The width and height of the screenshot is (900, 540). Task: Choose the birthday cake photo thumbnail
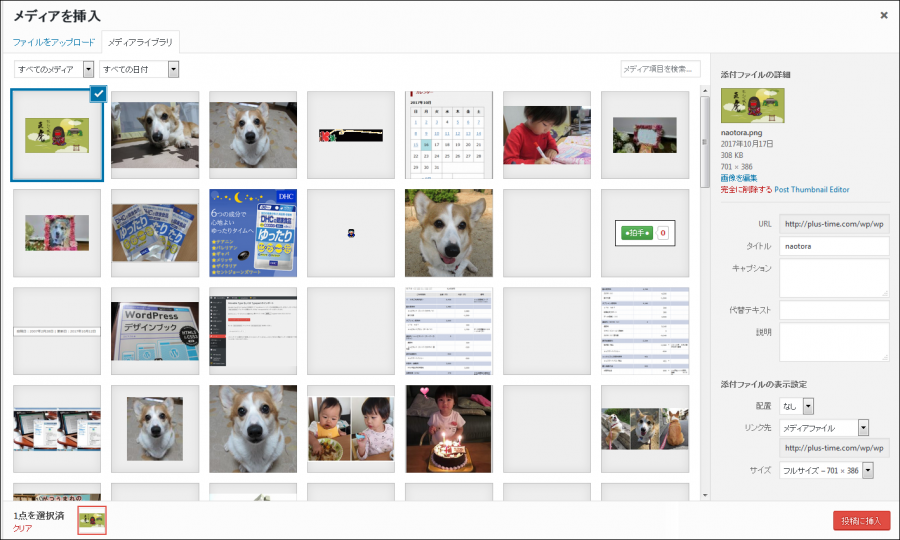(x=449, y=428)
